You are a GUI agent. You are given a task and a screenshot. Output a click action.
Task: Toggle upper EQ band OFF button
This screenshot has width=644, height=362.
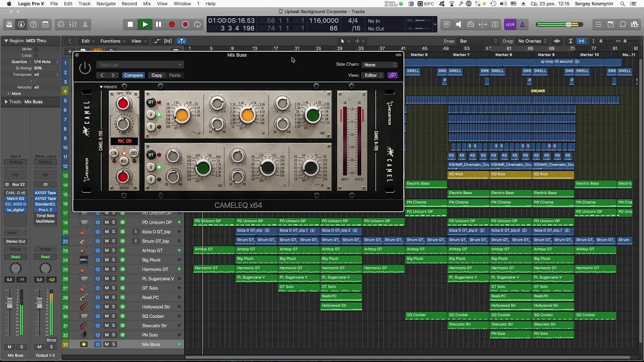pos(150,102)
